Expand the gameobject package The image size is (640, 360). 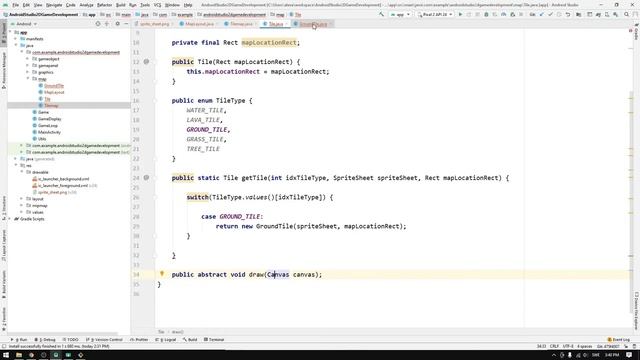point(27,59)
